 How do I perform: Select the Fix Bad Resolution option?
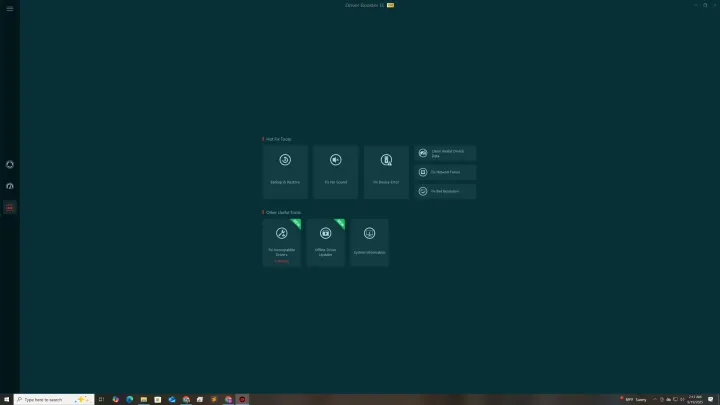point(446,191)
